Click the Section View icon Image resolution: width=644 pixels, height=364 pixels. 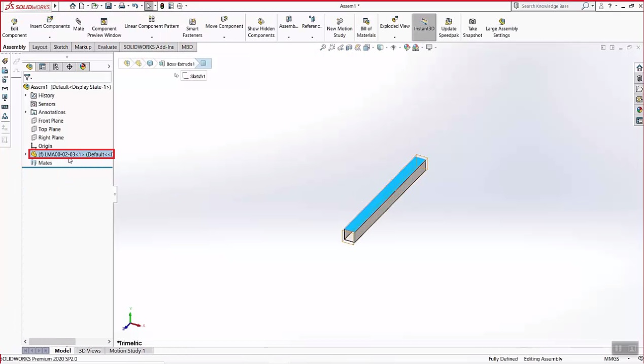click(349, 47)
